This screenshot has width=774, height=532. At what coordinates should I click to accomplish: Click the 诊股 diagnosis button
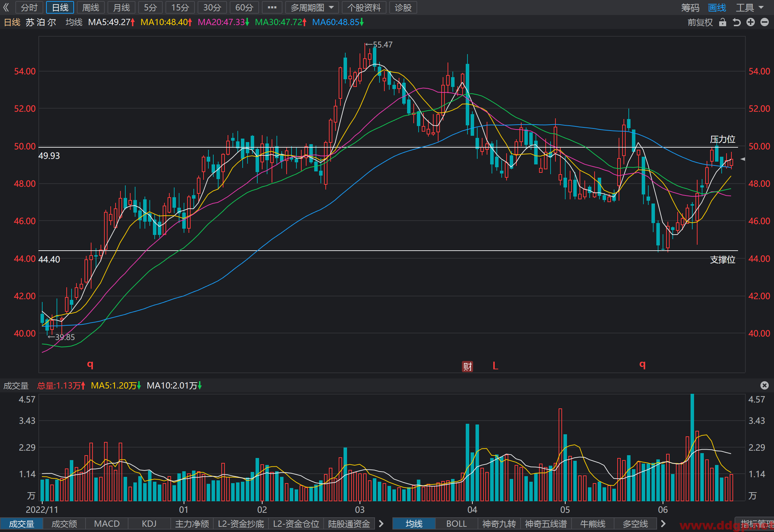(x=403, y=7)
